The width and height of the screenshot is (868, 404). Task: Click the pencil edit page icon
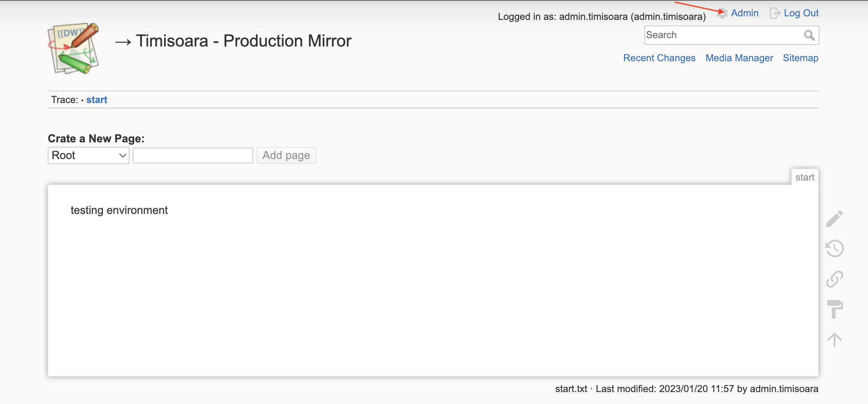834,219
